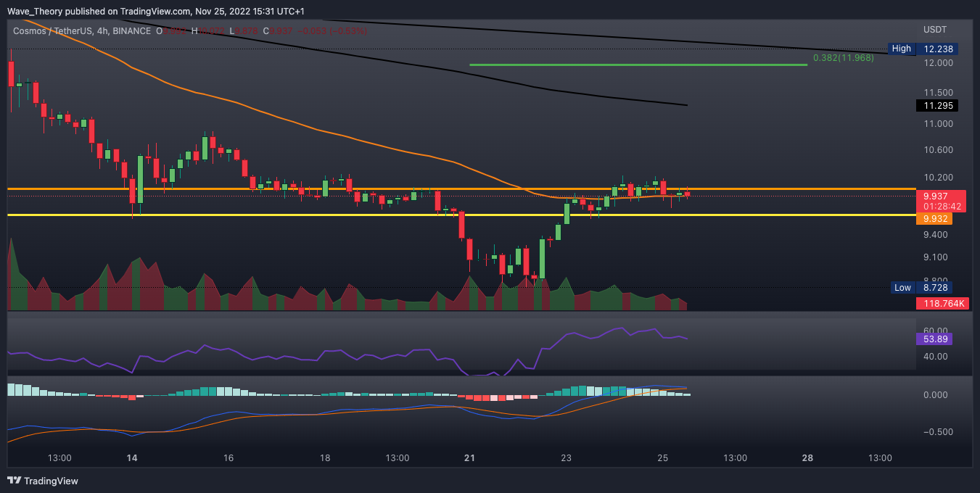Click the 25 date label on the time axis
The width and height of the screenshot is (980, 493).
663,458
